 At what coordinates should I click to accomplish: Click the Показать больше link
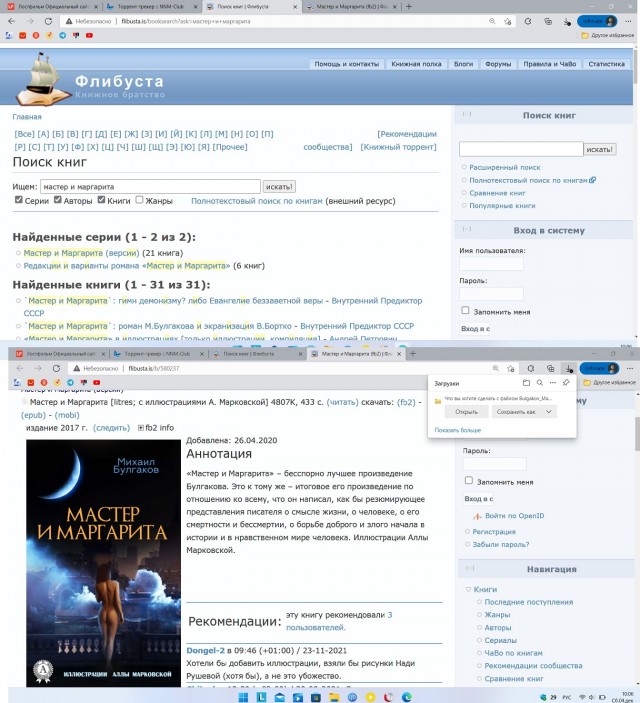(457, 430)
